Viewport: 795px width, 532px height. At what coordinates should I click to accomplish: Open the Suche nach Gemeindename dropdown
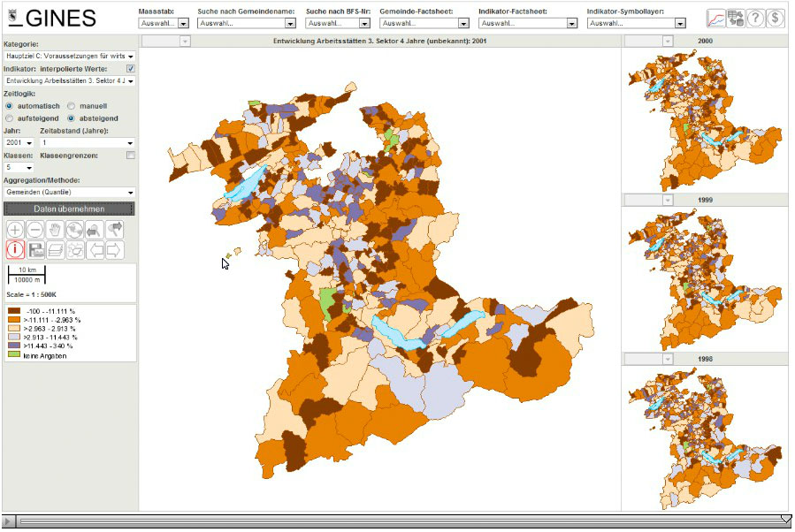247,23
